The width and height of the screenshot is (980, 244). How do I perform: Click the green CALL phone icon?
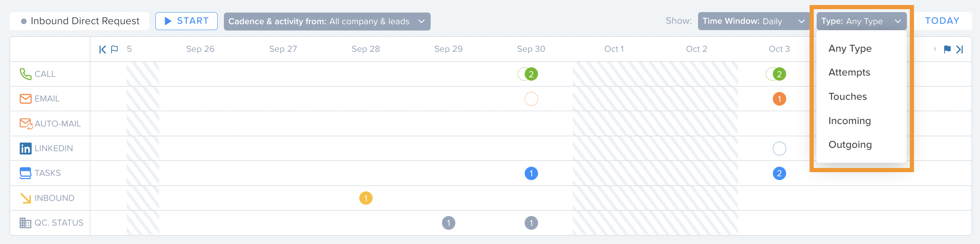pos(25,74)
